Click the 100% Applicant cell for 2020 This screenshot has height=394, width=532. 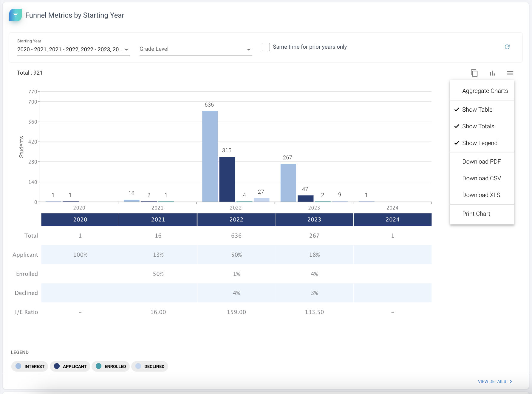(x=80, y=255)
